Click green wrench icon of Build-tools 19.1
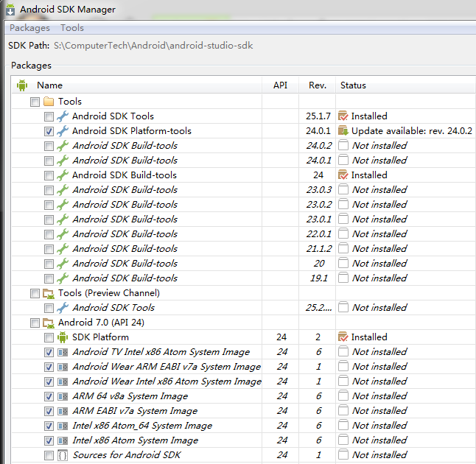Viewport: 476px width, 464px height. tap(63, 278)
